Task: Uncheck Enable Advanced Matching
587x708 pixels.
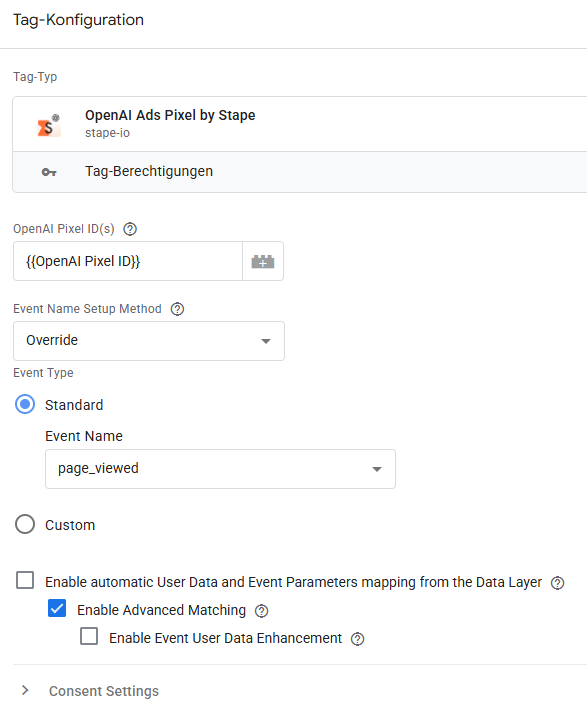Action: (x=57, y=608)
